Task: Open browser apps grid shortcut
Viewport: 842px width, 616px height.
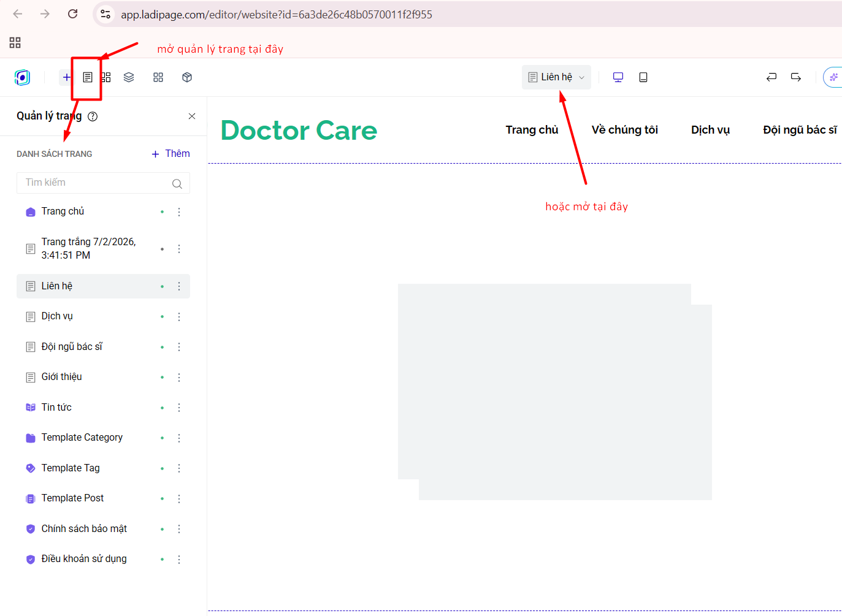Action: pos(15,42)
